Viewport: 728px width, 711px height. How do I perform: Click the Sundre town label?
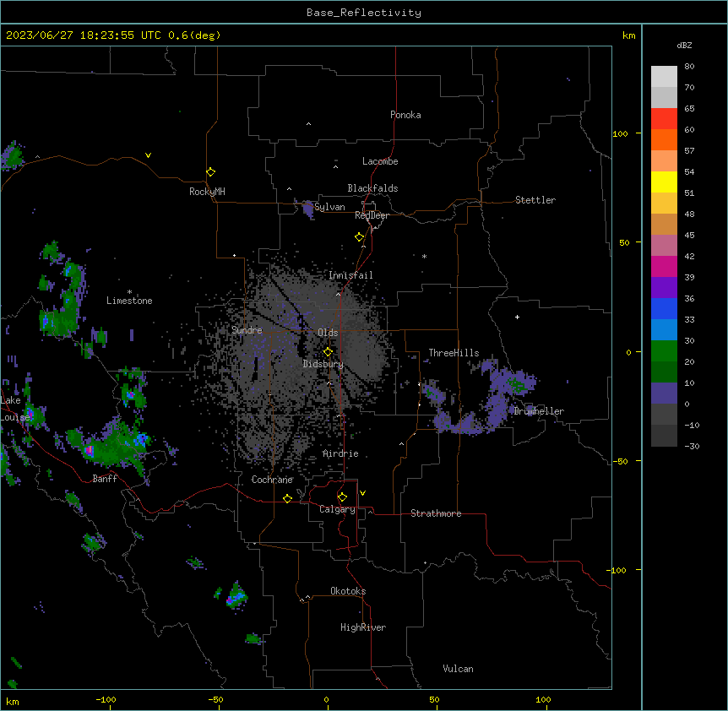[x=247, y=330]
